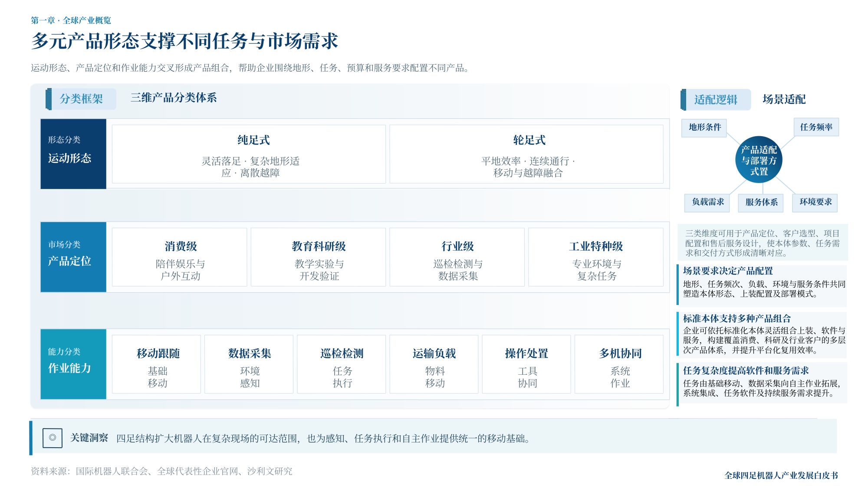This screenshot has height=488, width=868.
Task: Select the 行业级 product card
Action: [x=457, y=257]
